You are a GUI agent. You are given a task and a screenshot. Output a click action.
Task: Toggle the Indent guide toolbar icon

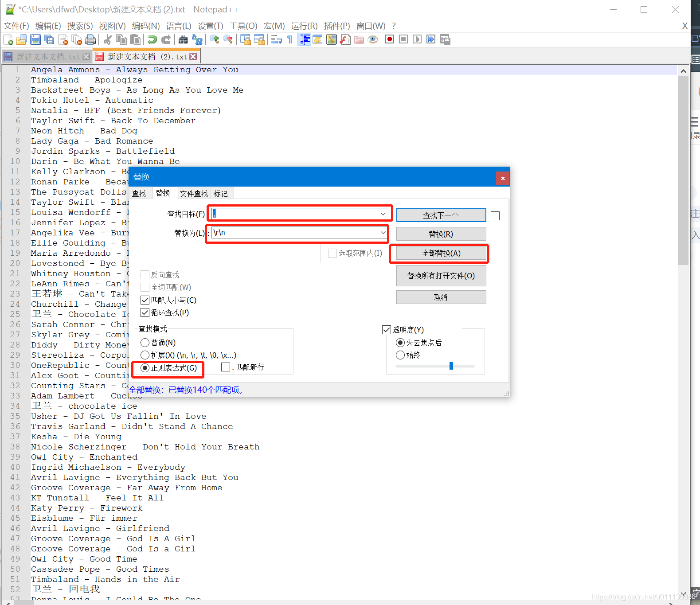coord(305,39)
